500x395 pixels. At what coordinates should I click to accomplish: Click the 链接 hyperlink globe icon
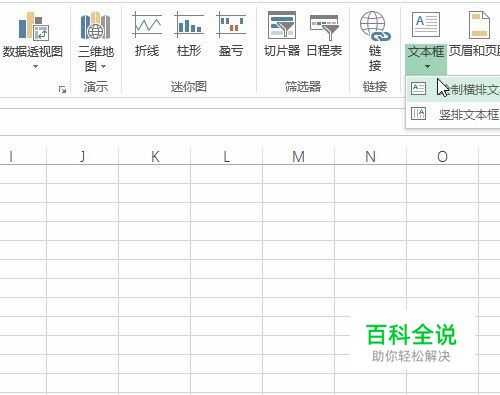[x=375, y=26]
